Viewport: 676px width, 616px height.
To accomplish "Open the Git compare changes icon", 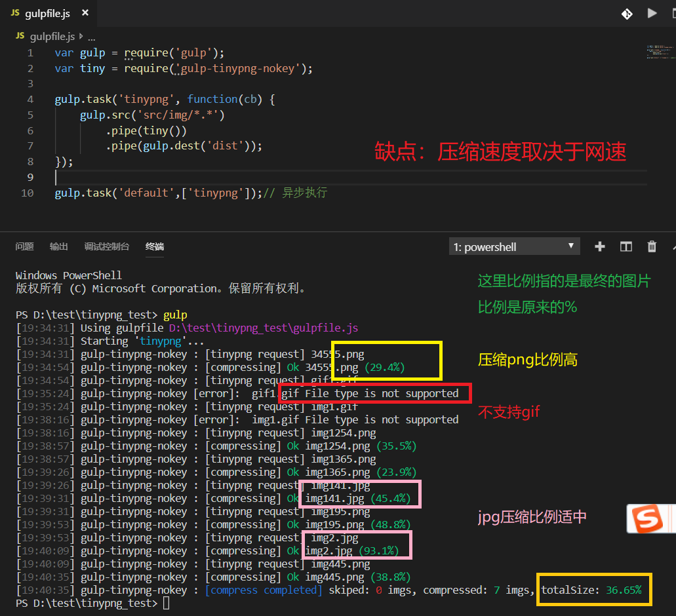I will point(627,13).
